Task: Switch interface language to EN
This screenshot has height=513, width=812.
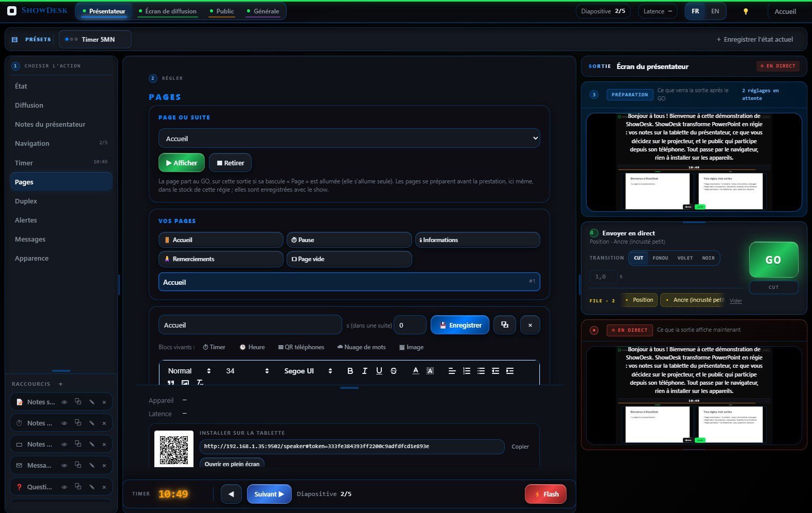Action: click(715, 11)
